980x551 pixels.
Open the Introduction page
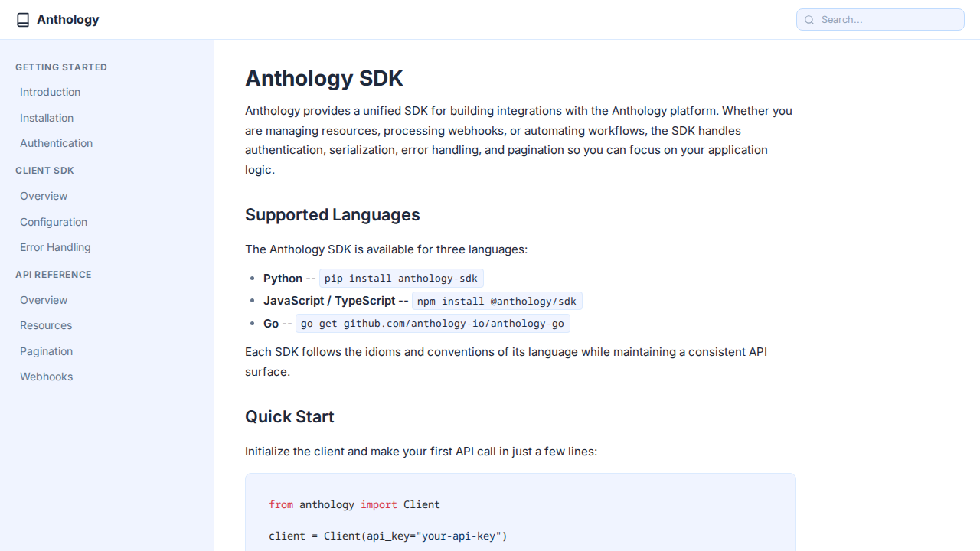(50, 92)
